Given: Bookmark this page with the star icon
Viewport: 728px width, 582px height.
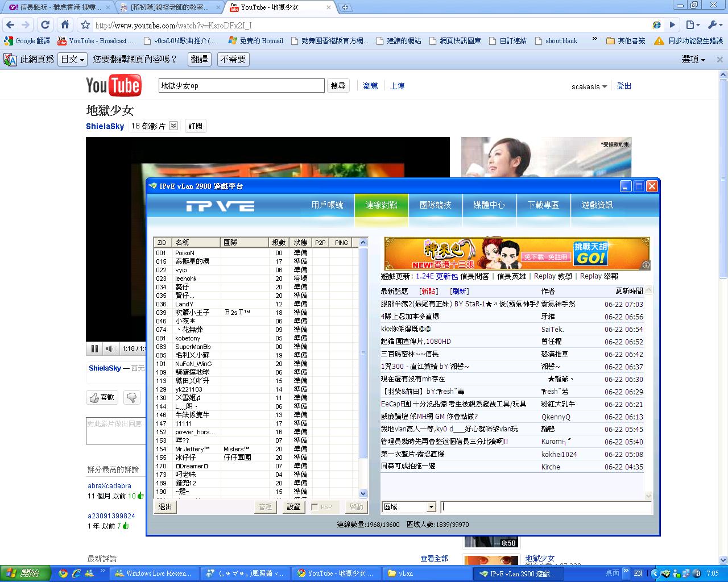Looking at the screenshot, I should (x=85, y=25).
